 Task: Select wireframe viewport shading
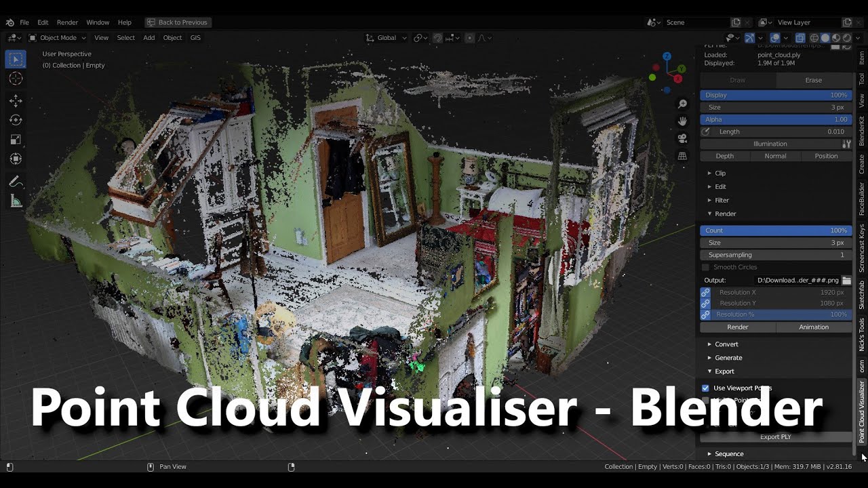tap(814, 38)
